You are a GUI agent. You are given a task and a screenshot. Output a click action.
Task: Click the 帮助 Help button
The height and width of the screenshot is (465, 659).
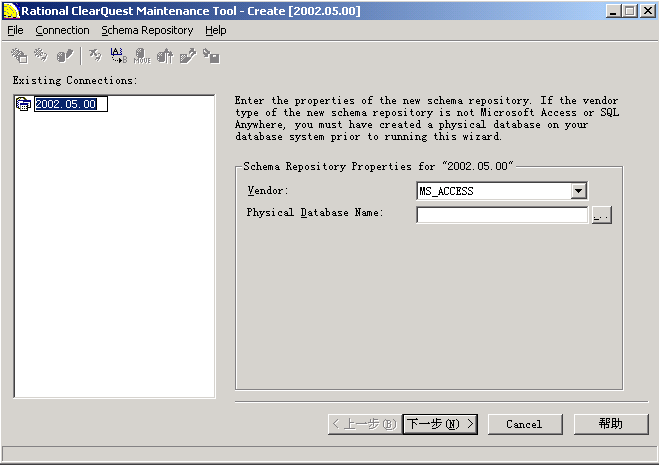coord(611,424)
